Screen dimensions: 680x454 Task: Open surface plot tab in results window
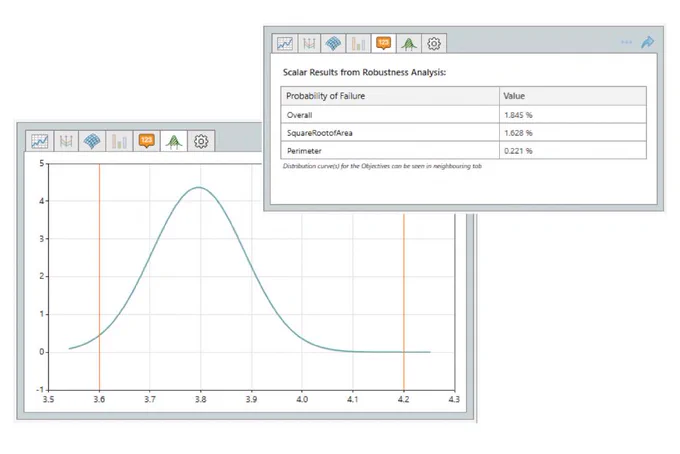coord(333,43)
